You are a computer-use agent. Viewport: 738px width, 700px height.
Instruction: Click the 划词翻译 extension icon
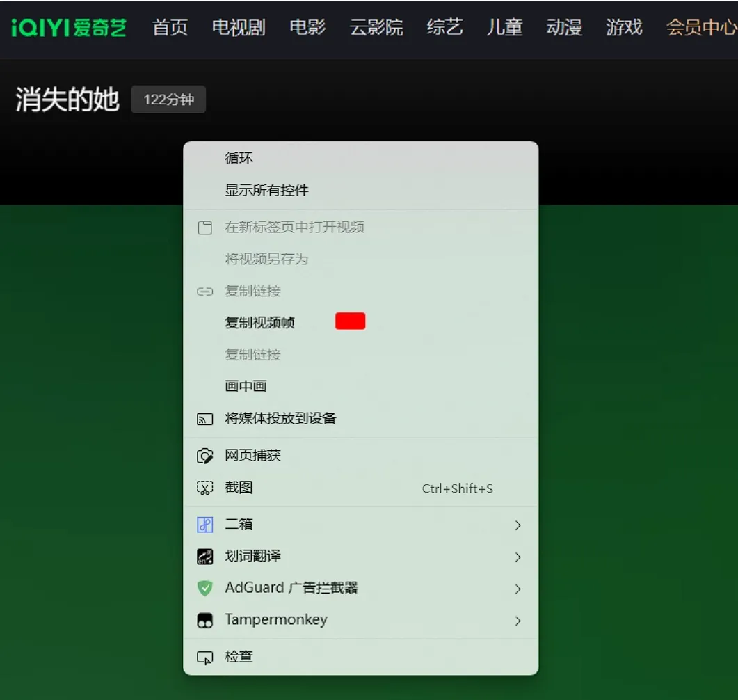click(204, 557)
